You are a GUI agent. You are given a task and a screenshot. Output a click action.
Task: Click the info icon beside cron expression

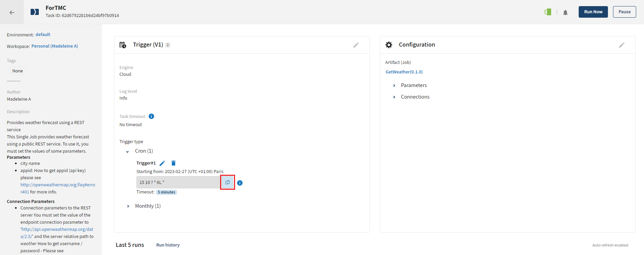[x=240, y=183]
